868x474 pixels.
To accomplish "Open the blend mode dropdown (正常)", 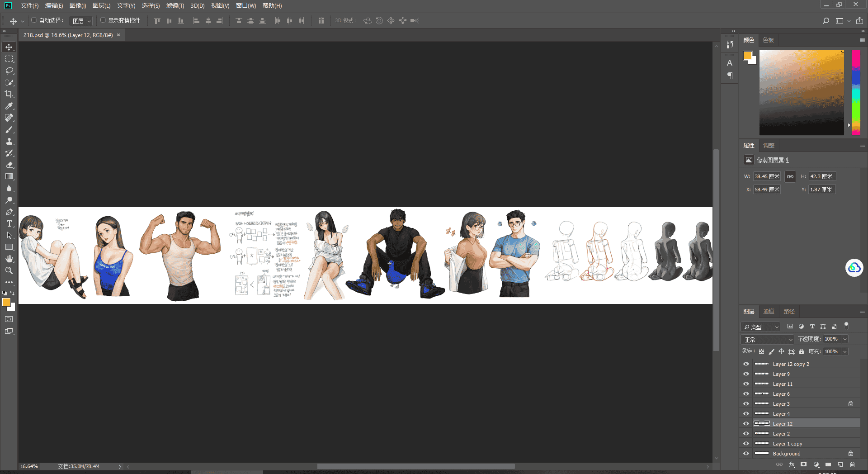I will [x=767, y=339].
